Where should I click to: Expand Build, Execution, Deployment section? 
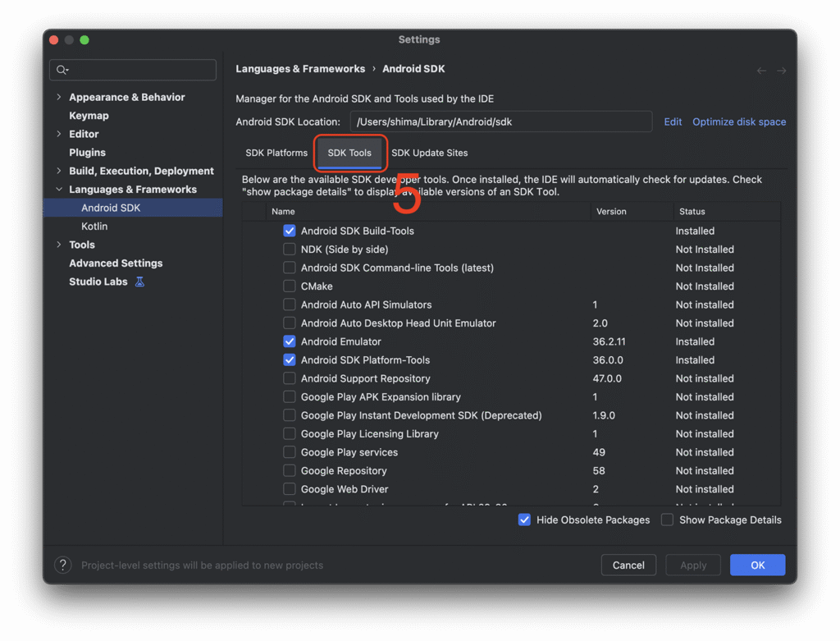(x=58, y=171)
